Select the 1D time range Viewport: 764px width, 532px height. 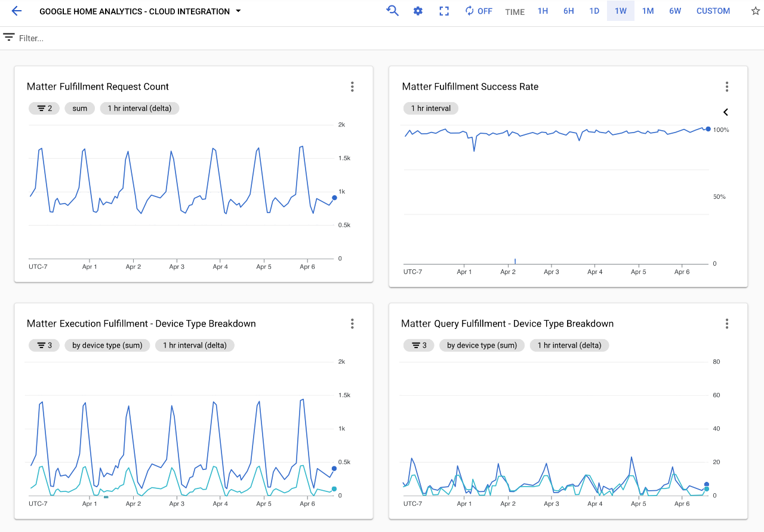coord(594,11)
